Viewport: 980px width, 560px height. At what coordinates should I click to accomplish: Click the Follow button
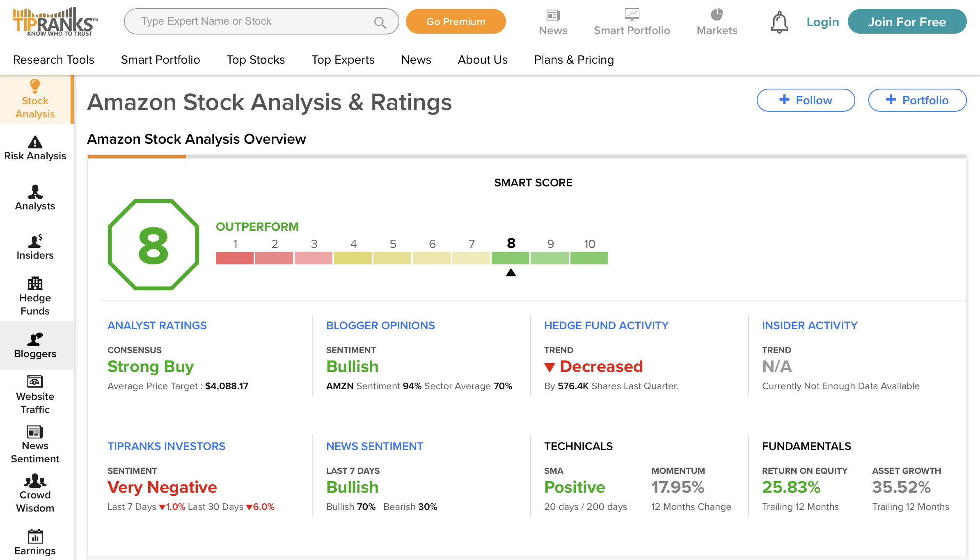click(806, 100)
